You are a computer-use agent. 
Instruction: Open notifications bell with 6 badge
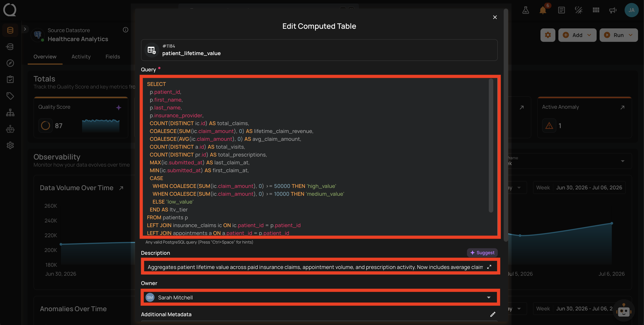[x=543, y=10]
